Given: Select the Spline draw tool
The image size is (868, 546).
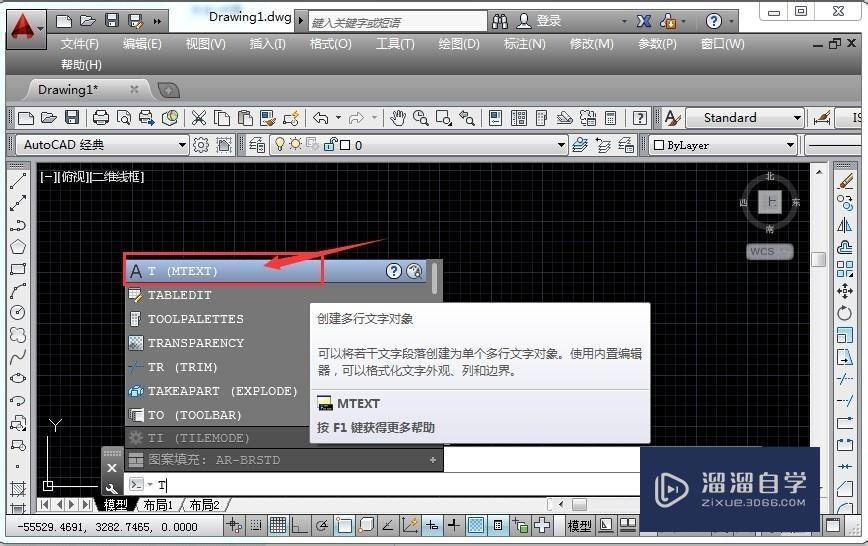Looking at the screenshot, I should coord(18,357).
